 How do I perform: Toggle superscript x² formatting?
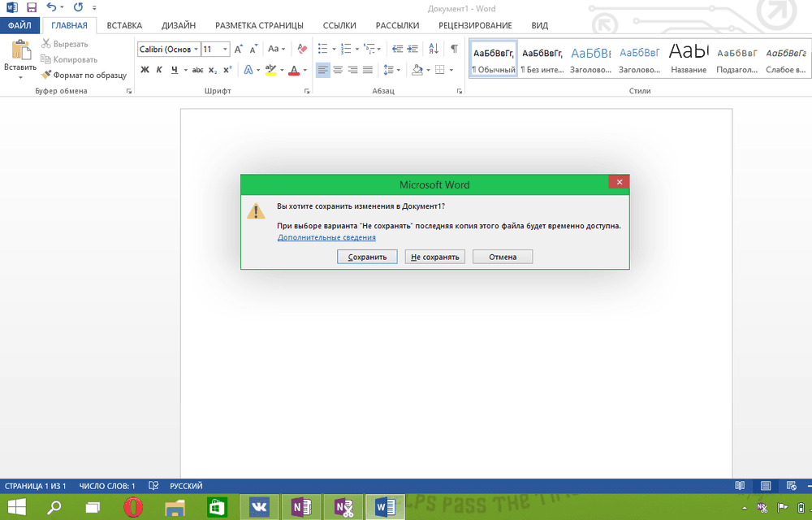227,69
